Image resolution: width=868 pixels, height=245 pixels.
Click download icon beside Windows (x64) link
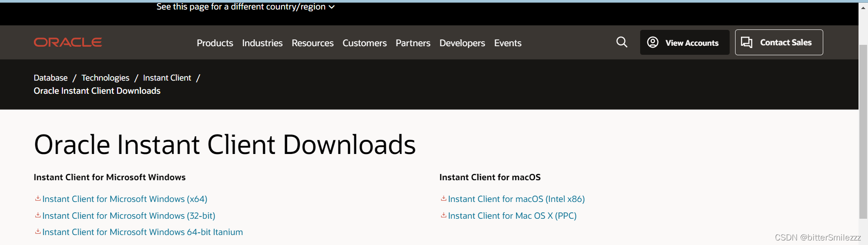38,198
